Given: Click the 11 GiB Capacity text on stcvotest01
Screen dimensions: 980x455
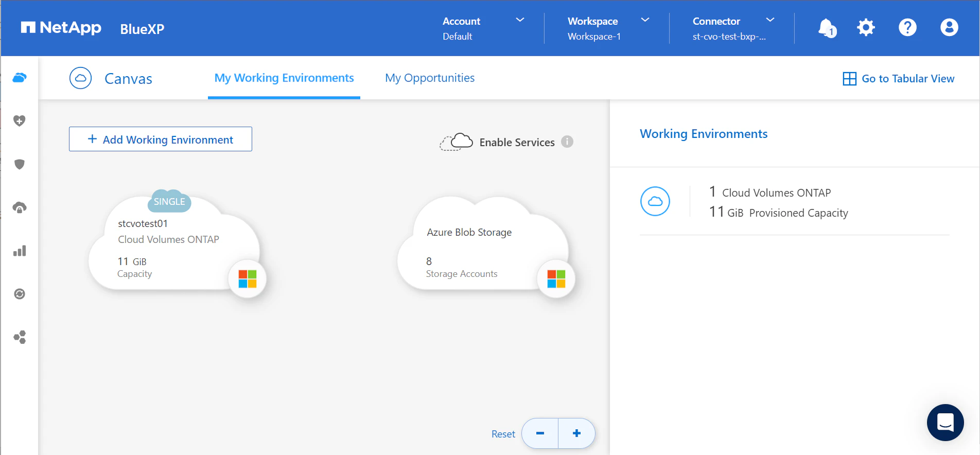Looking at the screenshot, I should 134,267.
